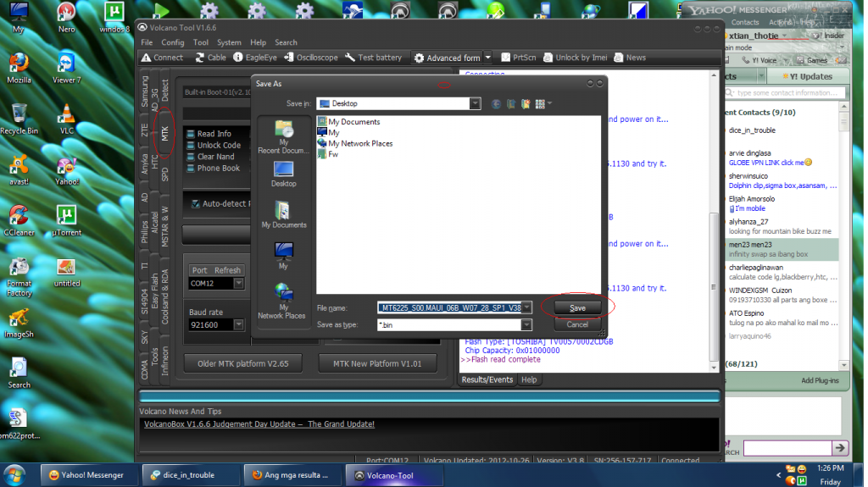Open the Cable toolbar option
Image resolution: width=868 pixels, height=487 pixels.
[210, 58]
